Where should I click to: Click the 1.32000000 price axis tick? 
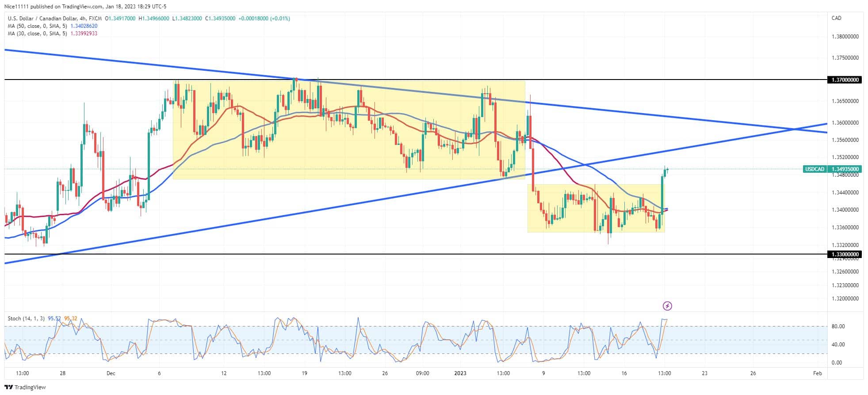point(845,299)
